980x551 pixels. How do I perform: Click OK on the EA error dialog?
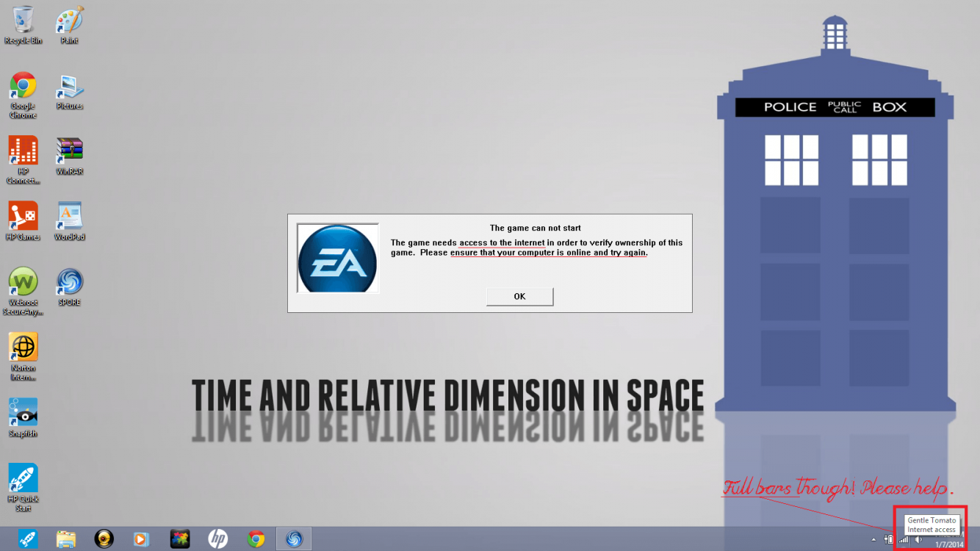tap(519, 296)
